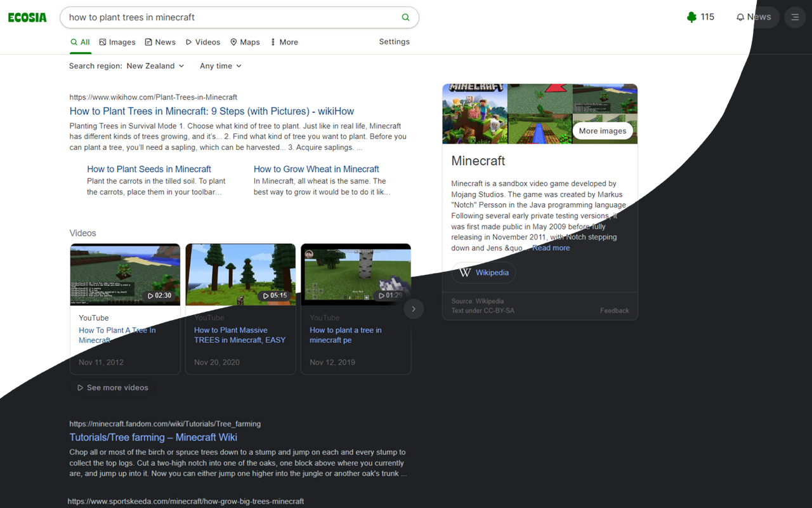Open the tree counter showing 115

pos(700,17)
